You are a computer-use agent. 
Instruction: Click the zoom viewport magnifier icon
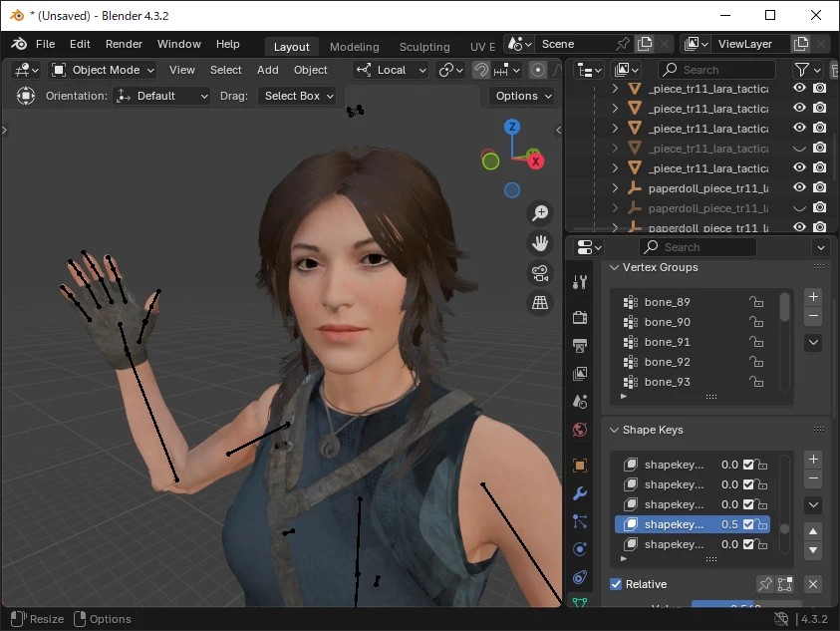pyautogui.click(x=540, y=213)
